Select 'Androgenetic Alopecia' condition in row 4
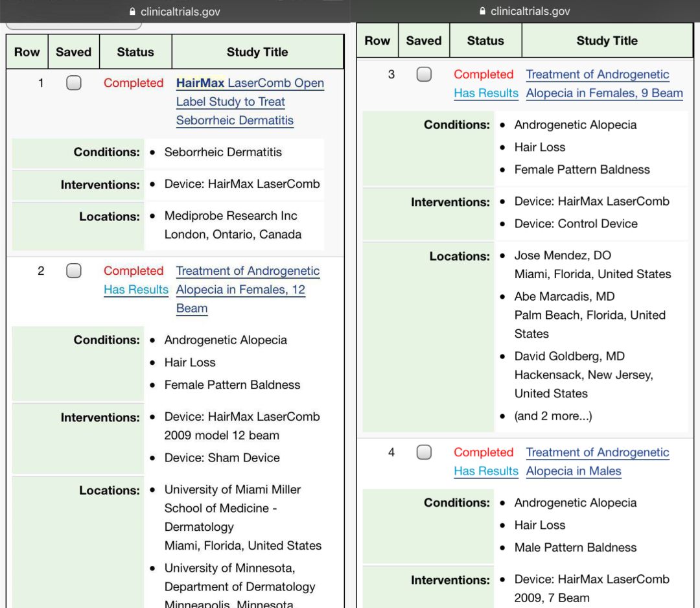700x608 pixels. click(576, 503)
